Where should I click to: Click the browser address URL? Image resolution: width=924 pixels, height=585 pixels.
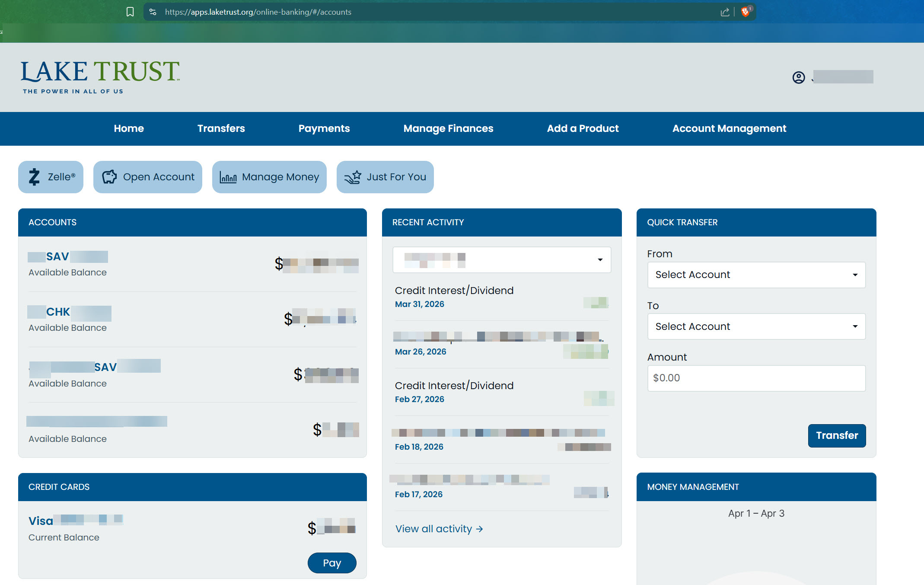(x=258, y=12)
